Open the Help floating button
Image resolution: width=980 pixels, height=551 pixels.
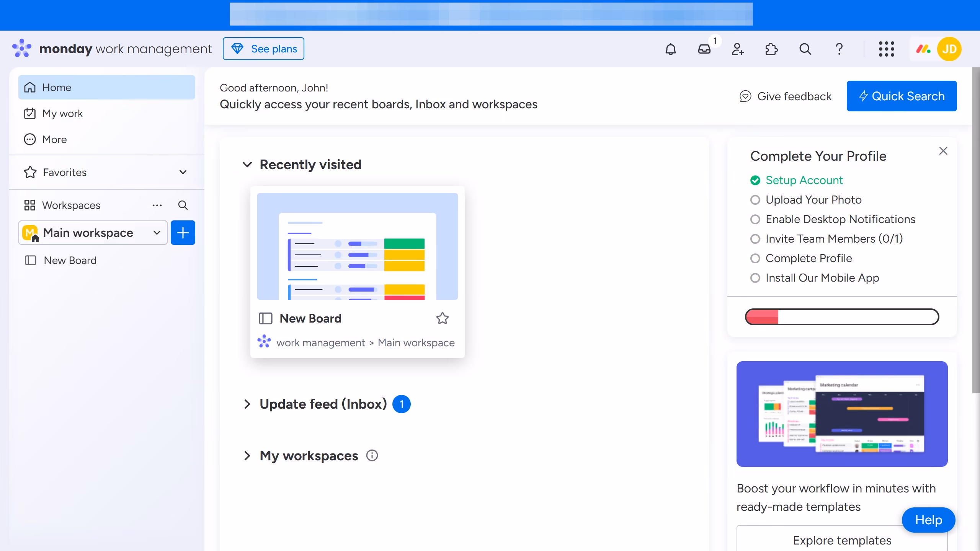tap(928, 520)
